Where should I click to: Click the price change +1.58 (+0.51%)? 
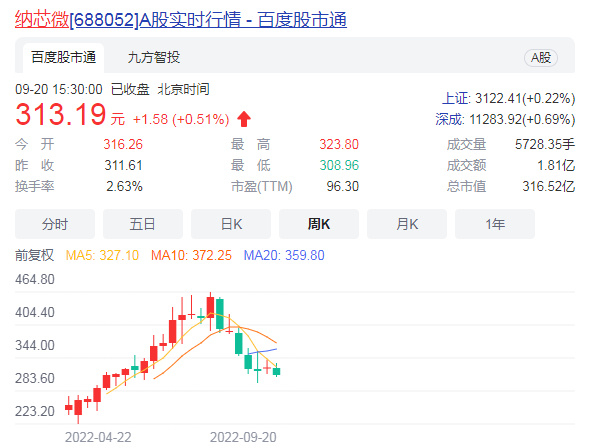point(181,119)
